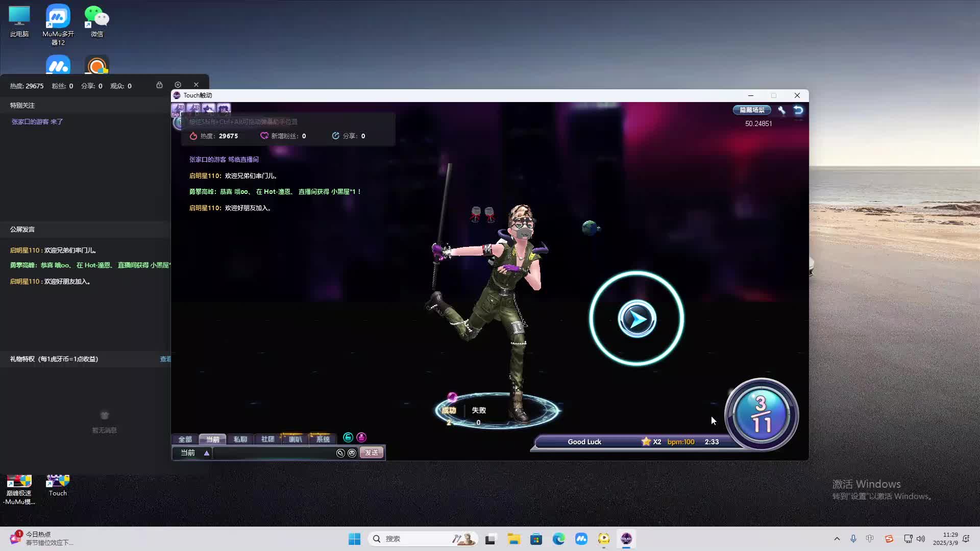Toggle the taskbar microphone icon
The height and width of the screenshot is (551, 980).
tap(853, 539)
